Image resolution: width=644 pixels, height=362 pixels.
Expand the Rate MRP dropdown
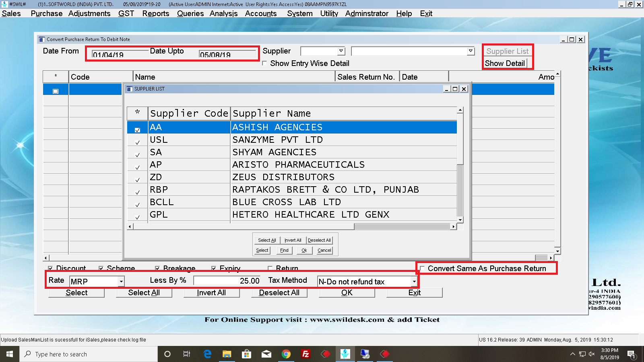pos(121,282)
